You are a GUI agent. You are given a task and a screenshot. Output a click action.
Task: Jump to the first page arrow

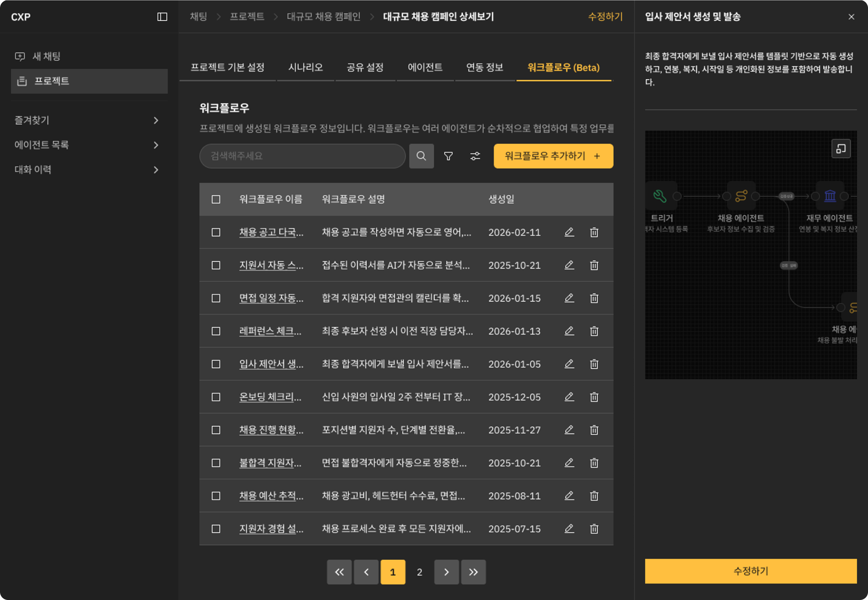(x=339, y=572)
